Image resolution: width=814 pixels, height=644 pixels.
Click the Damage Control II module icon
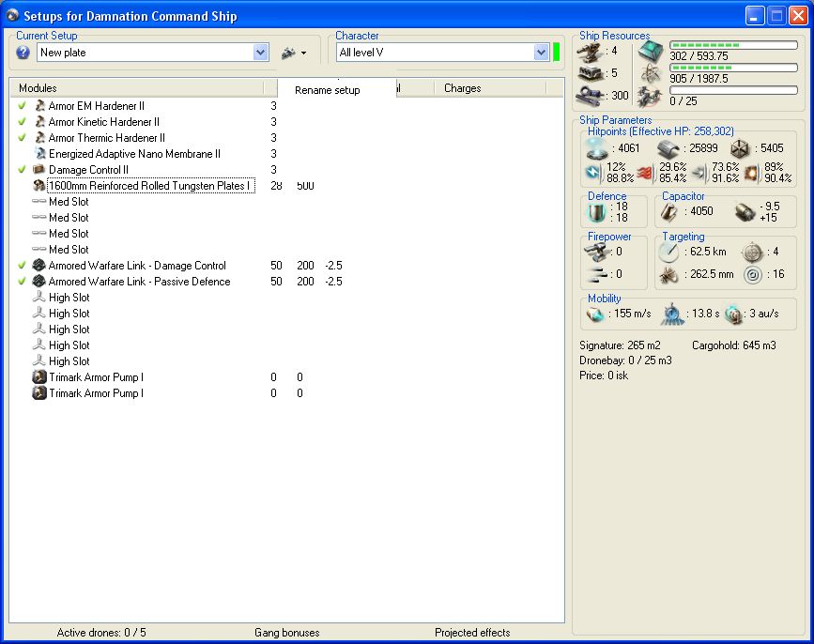point(38,170)
